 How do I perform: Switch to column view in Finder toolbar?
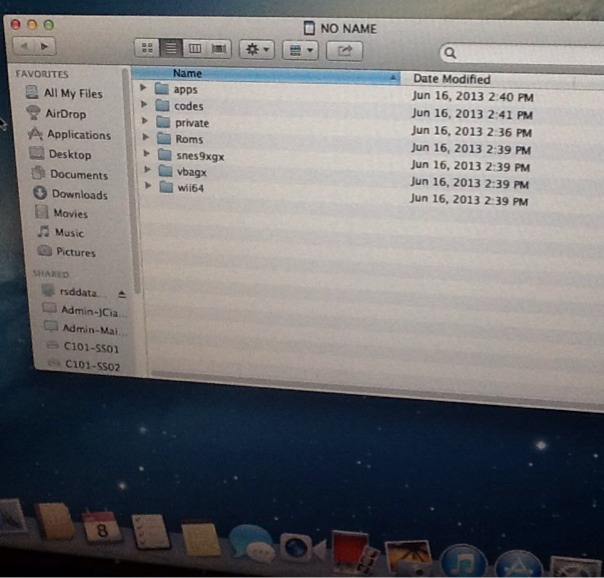(195, 48)
